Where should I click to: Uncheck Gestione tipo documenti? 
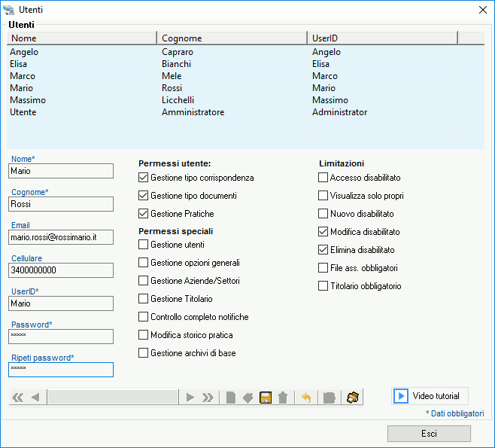[144, 196]
